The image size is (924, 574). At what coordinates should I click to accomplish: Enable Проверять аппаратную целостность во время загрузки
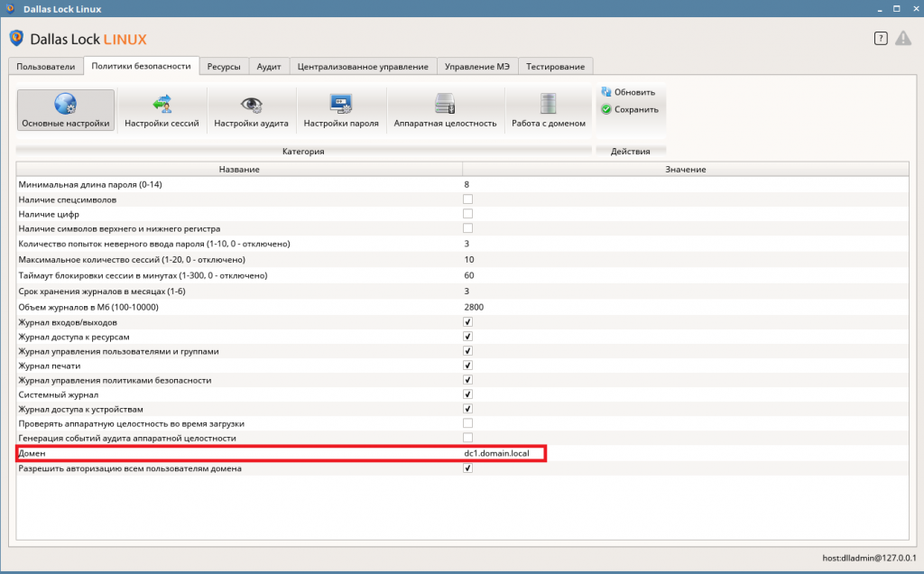(x=468, y=423)
